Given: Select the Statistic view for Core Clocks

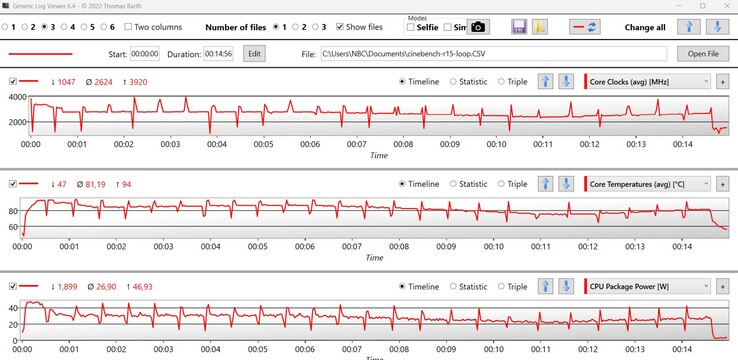Looking at the screenshot, I should tap(469, 81).
